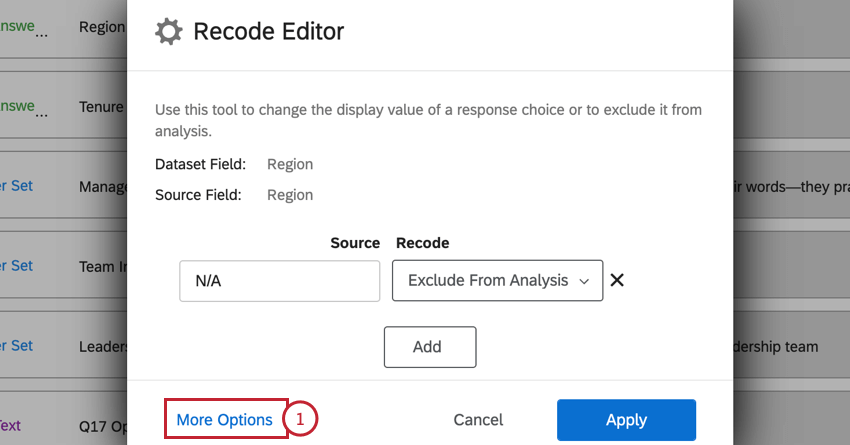Open the More Options link
The image size is (850, 445).
[x=224, y=420]
